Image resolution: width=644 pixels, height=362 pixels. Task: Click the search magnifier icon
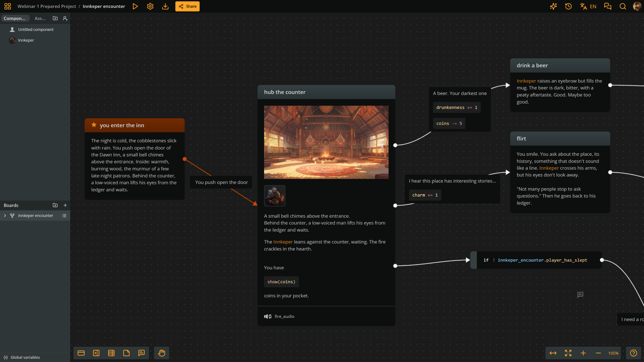(x=623, y=6)
